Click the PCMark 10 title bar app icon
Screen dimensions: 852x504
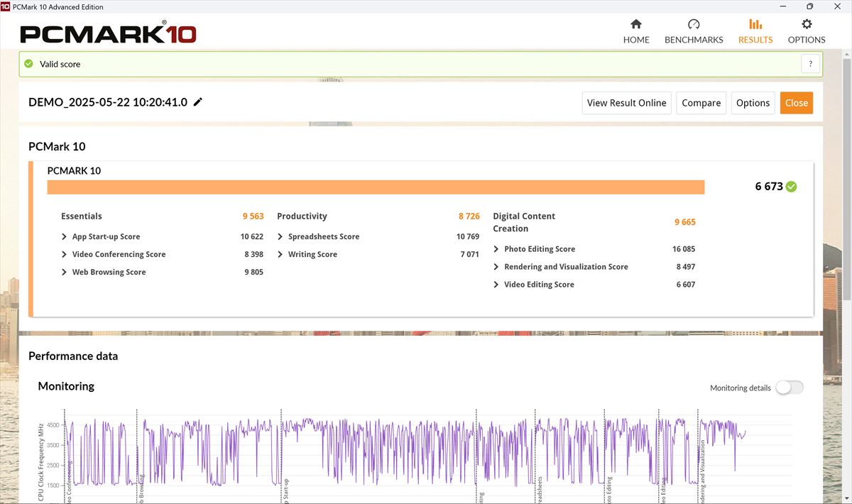click(5, 6)
